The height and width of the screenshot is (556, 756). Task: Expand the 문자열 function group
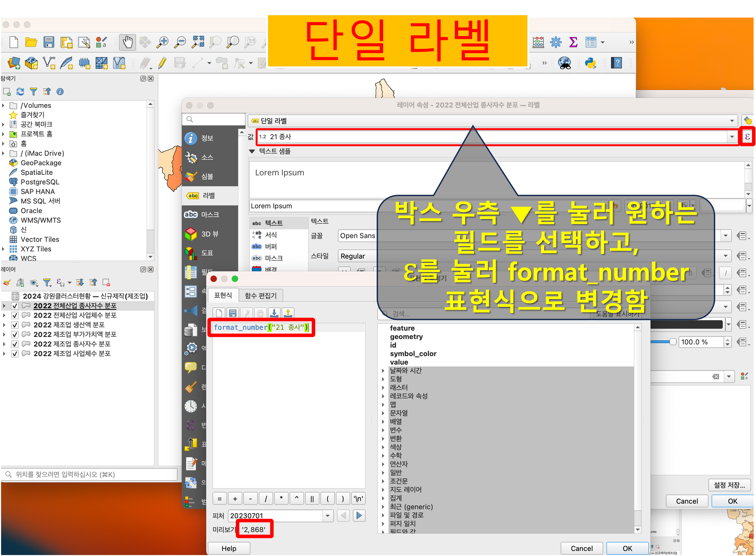click(x=383, y=413)
